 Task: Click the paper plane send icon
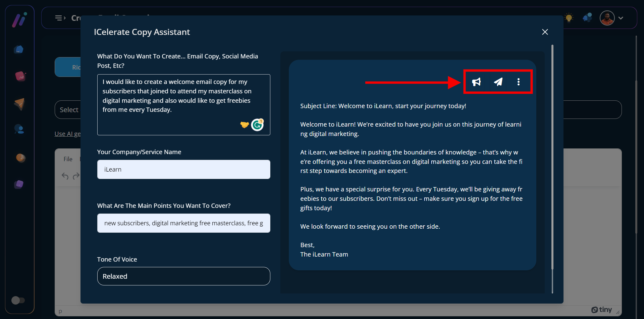(498, 82)
